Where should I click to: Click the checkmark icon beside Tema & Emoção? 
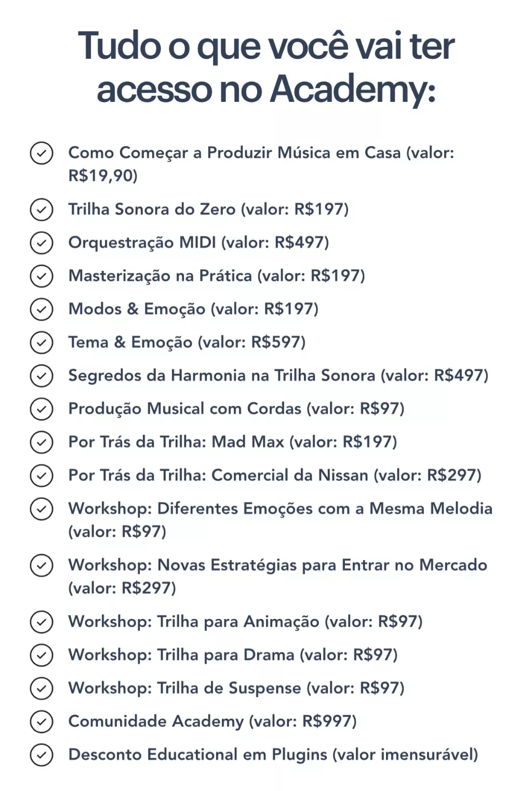click(42, 342)
